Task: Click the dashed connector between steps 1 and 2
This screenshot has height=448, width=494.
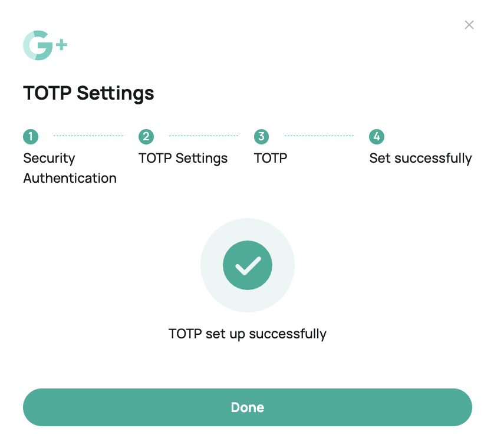Action: (x=88, y=136)
